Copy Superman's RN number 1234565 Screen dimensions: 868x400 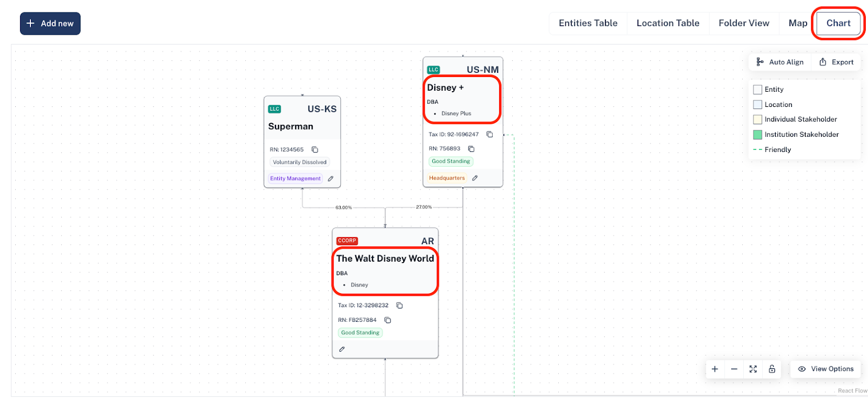click(x=315, y=149)
